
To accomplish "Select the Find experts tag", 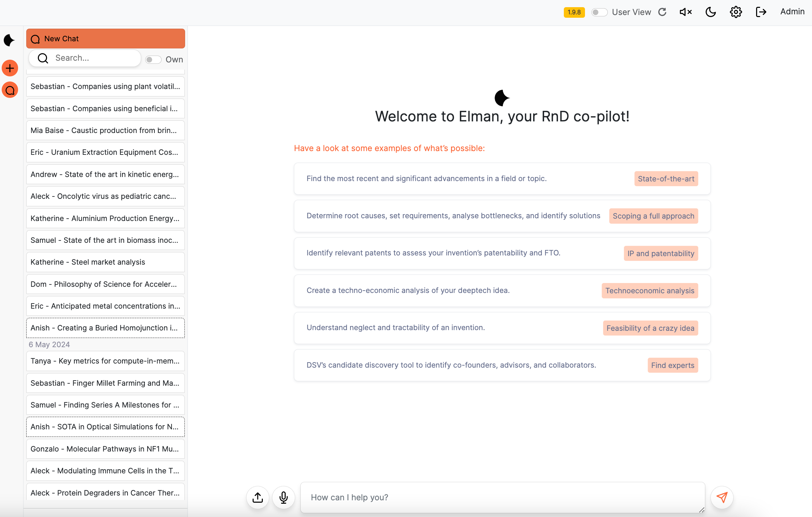I will pos(673,365).
